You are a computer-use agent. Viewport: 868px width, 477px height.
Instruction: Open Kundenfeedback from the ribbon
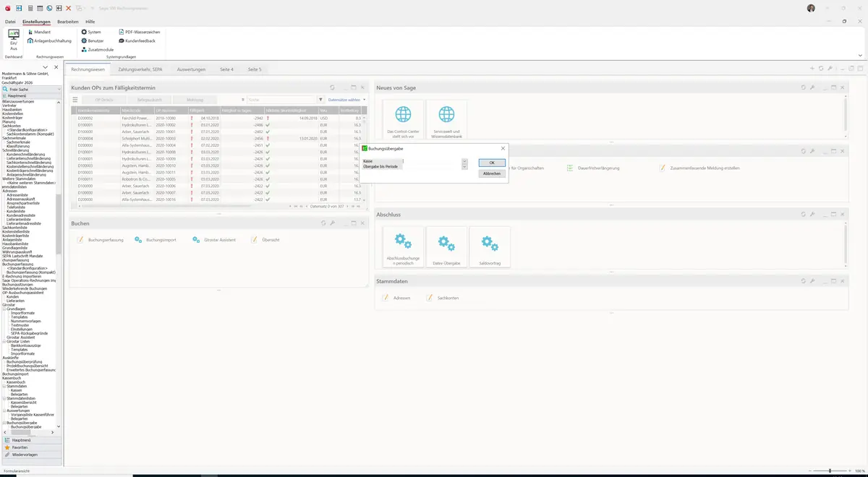coord(137,40)
